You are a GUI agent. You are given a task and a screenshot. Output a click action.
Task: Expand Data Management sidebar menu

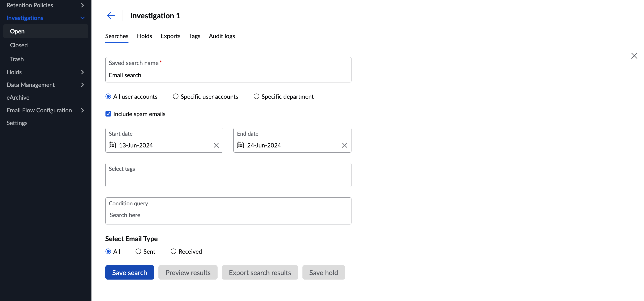pos(83,85)
